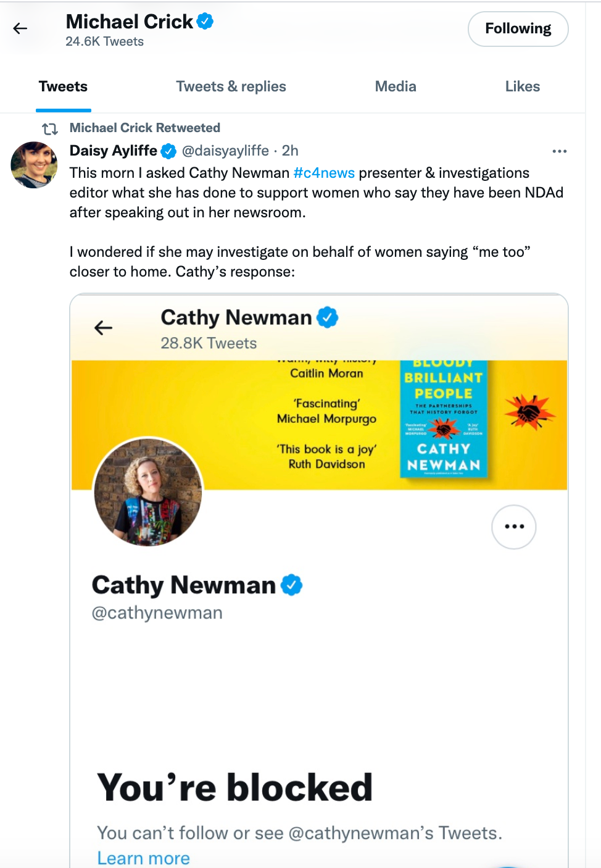Image resolution: width=601 pixels, height=868 pixels.
Task: Open Michael Crick Retweeted link
Action: [144, 128]
